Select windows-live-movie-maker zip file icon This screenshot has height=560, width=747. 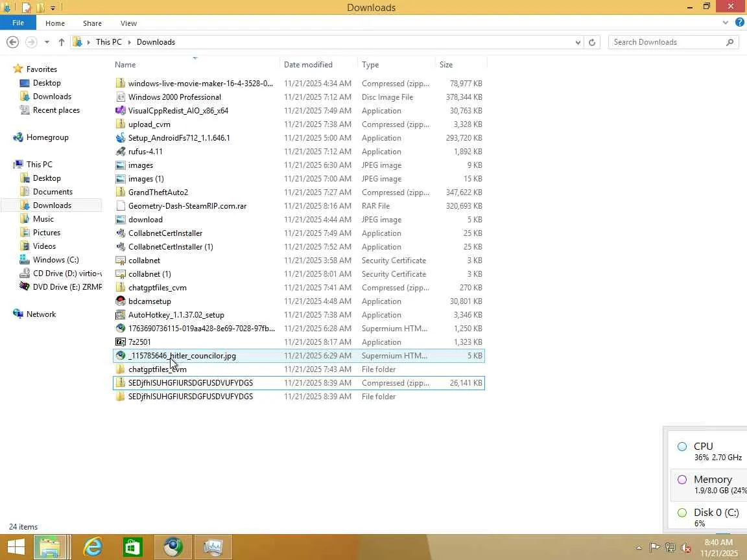coord(121,84)
